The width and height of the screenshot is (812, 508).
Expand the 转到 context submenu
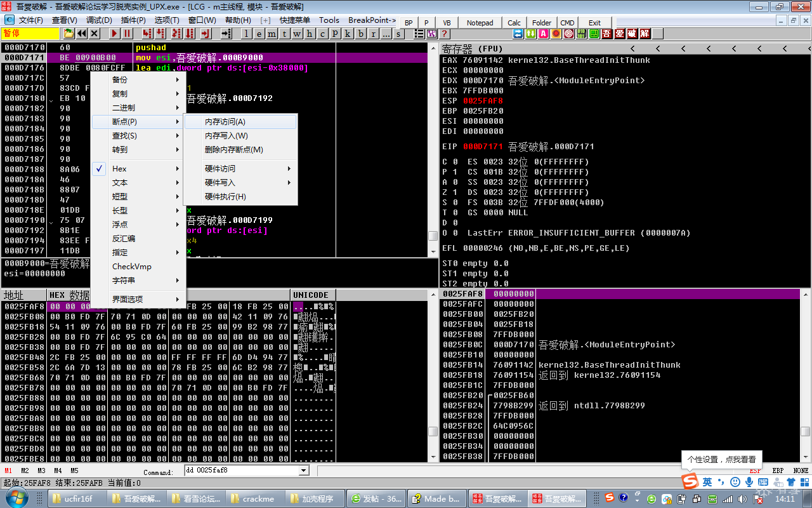[x=138, y=149]
